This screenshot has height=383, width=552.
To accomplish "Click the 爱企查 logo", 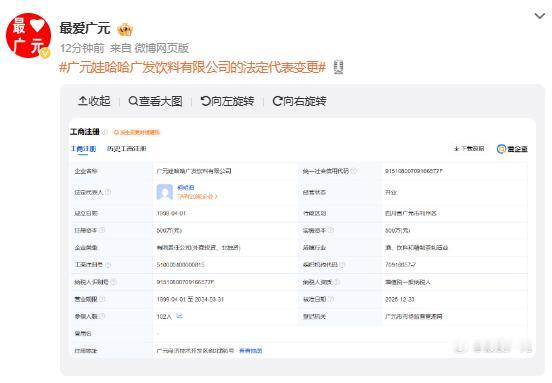I will [512, 149].
